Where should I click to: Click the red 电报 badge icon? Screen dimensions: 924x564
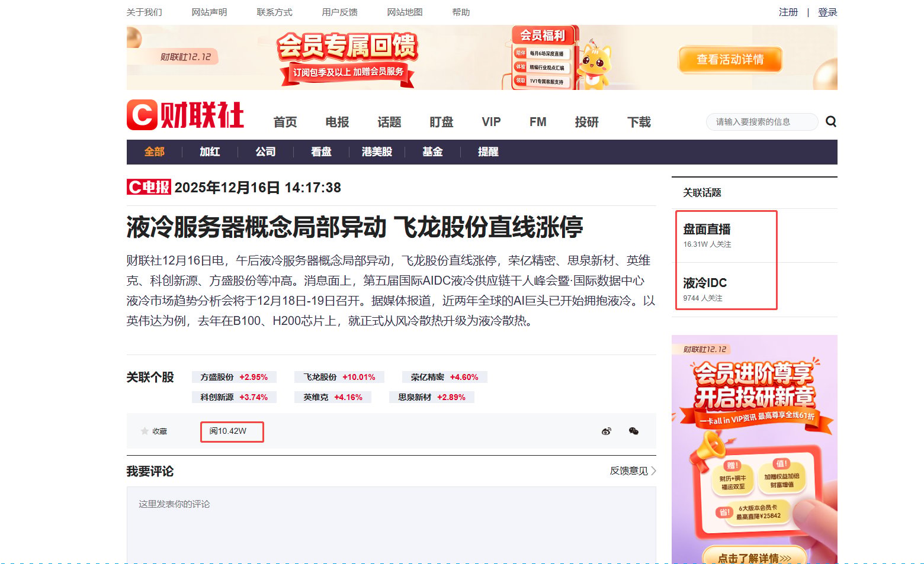coord(149,187)
